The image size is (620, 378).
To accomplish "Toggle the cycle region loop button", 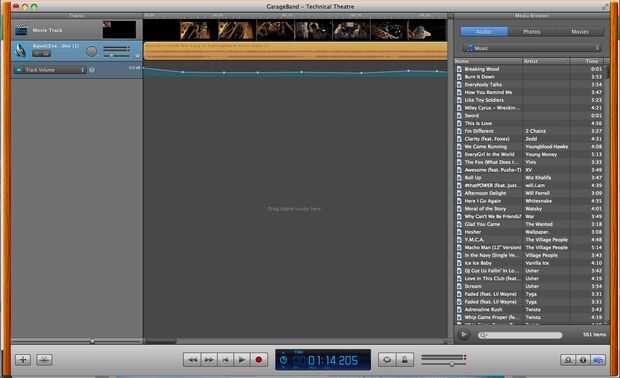I will [387, 360].
